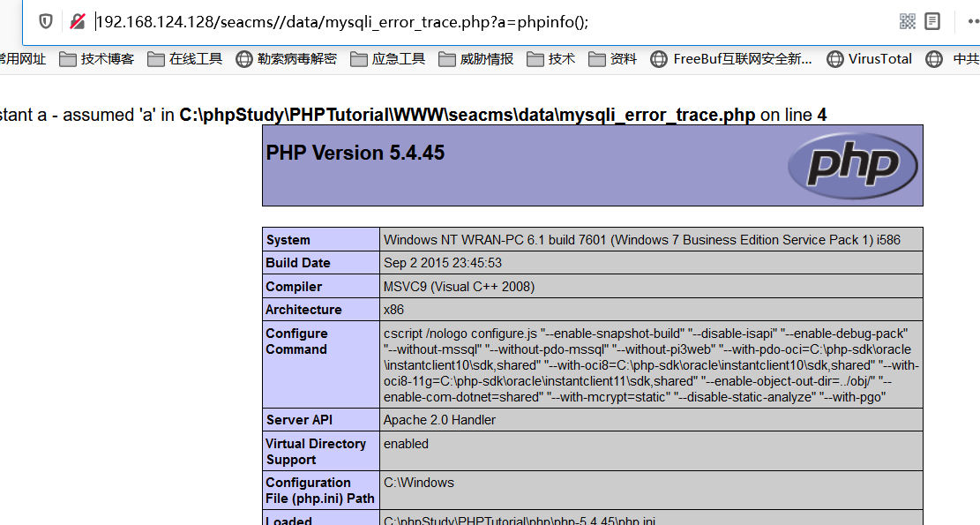The image size is (980, 525).
Task: Click the Configure Command row label
Action: coord(320,365)
